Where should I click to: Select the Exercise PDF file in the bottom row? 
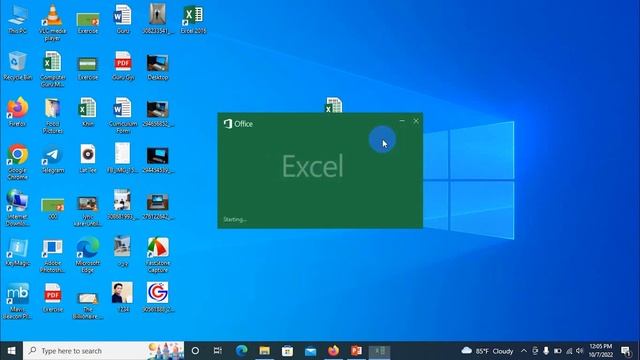[x=53, y=298]
